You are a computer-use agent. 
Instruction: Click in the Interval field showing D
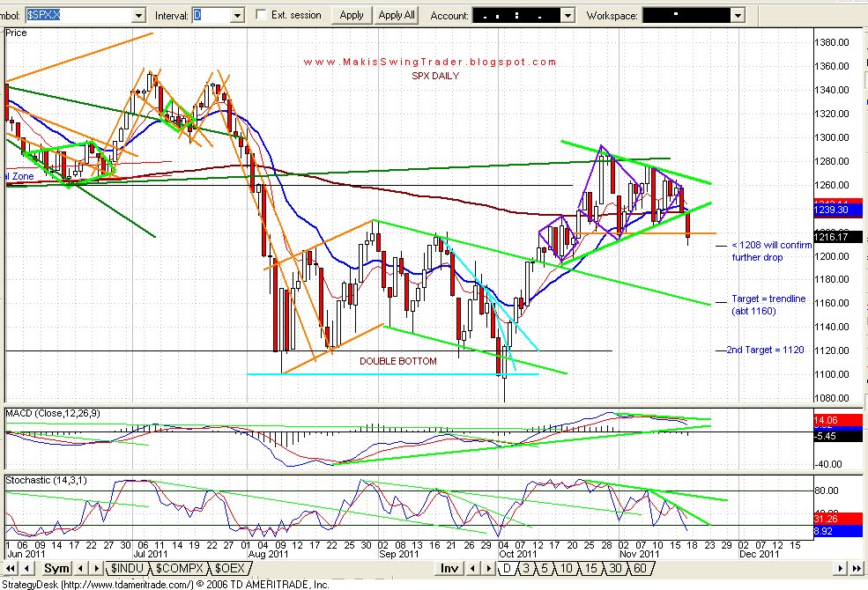point(211,16)
